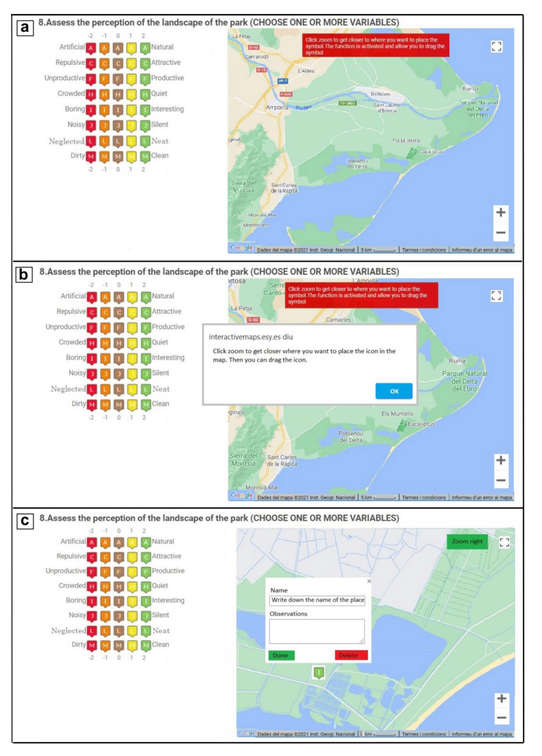Close the marker popup with the X
The image size is (542, 756).
click(369, 581)
